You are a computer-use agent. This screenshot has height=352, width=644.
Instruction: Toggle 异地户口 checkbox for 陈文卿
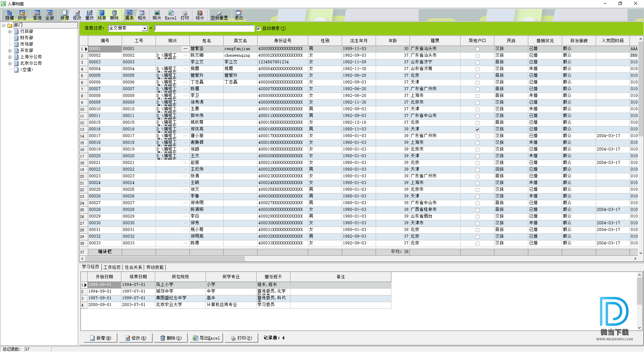pos(477,56)
